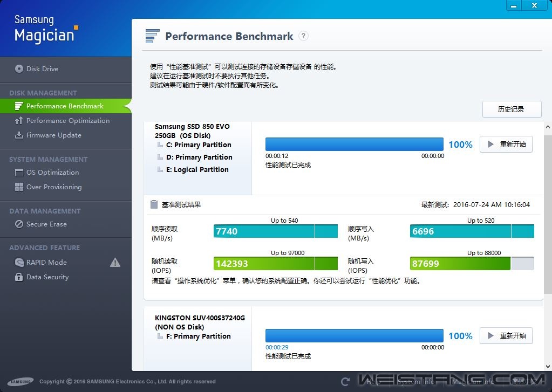Viewport: 552px width, 392px height.
Task: Minimize the Magician window
Action: point(514,5)
